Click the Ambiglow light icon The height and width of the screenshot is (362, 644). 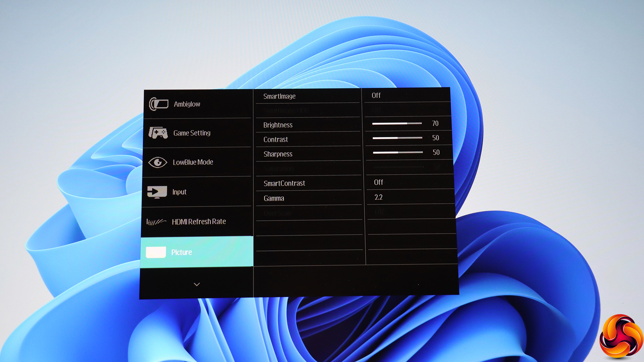pos(159,104)
